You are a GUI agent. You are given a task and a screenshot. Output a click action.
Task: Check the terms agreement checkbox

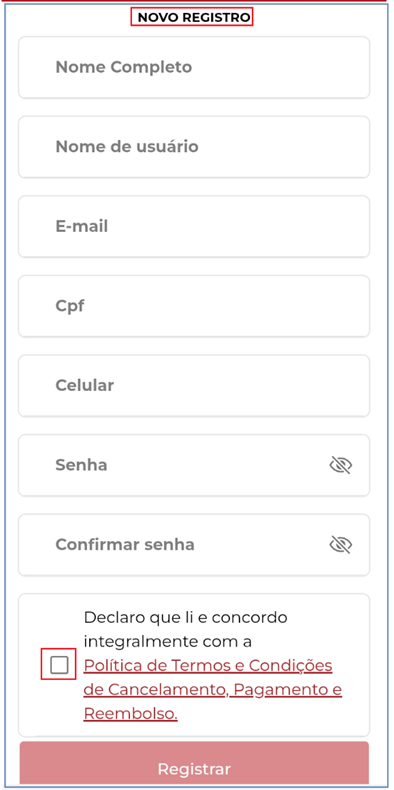59,665
